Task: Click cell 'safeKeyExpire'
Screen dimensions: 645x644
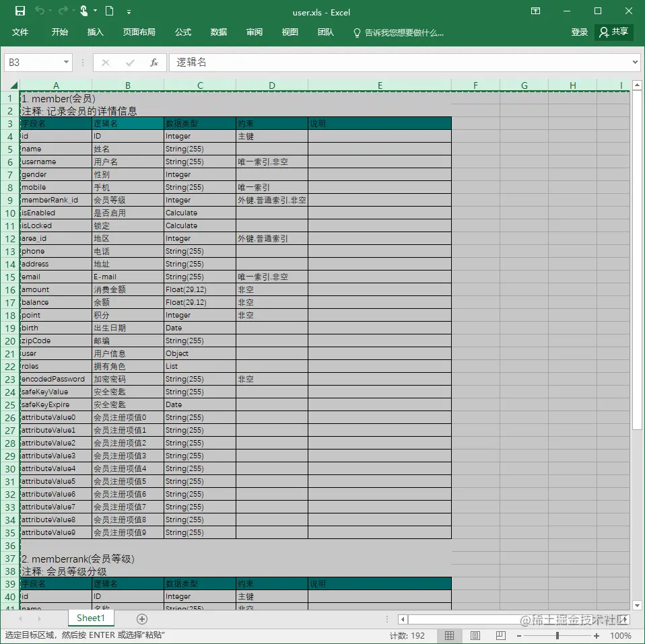Action: tap(56, 404)
